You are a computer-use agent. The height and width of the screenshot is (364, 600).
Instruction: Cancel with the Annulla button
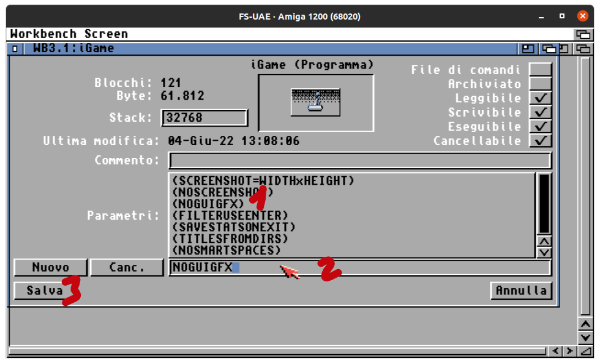tap(521, 291)
